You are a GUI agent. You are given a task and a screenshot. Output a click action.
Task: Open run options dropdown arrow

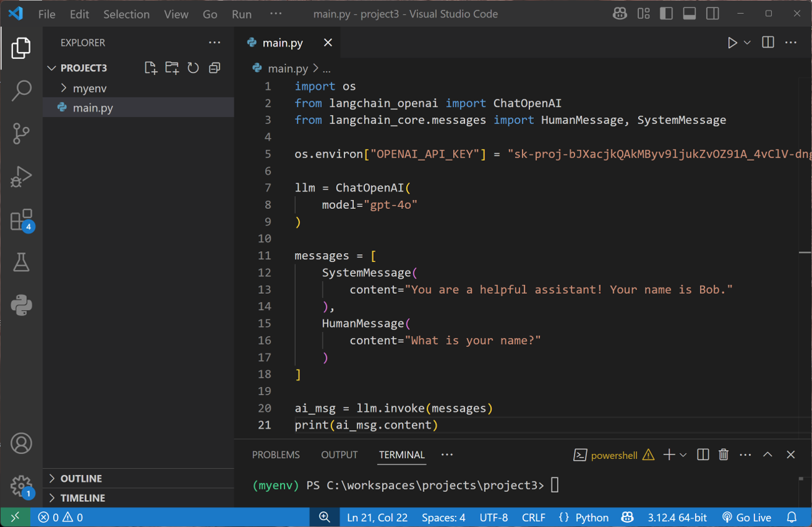747,43
